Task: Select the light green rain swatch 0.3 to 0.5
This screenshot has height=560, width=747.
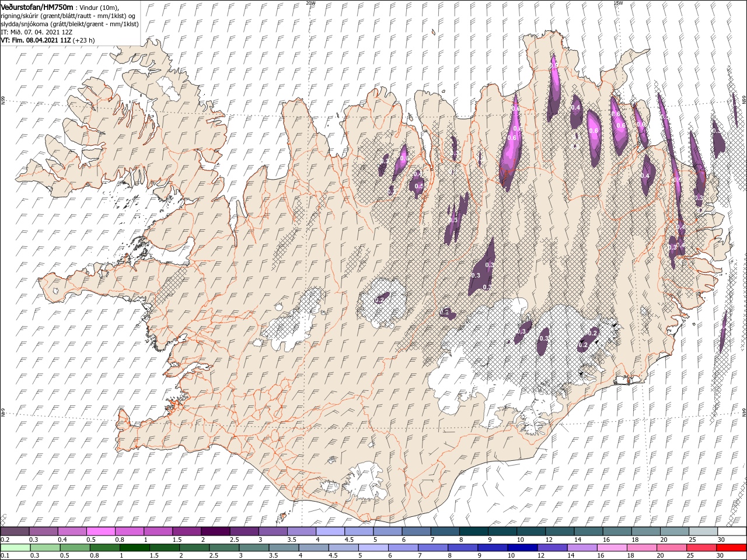Action: (45, 547)
